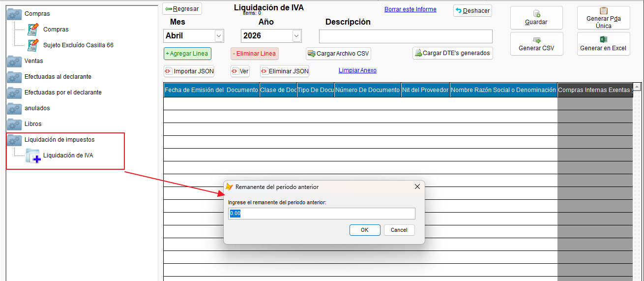Click the Compras folder gear icon
The image size is (644, 281).
(14, 14)
